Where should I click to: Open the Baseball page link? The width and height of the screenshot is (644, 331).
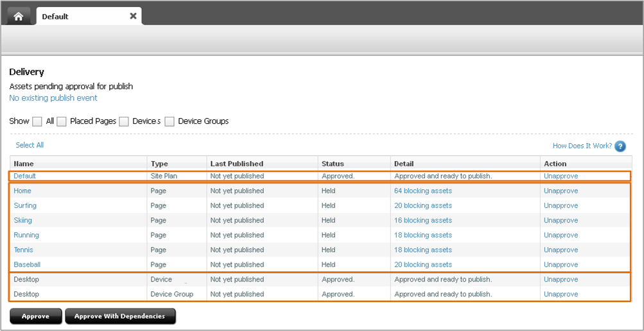click(x=27, y=264)
